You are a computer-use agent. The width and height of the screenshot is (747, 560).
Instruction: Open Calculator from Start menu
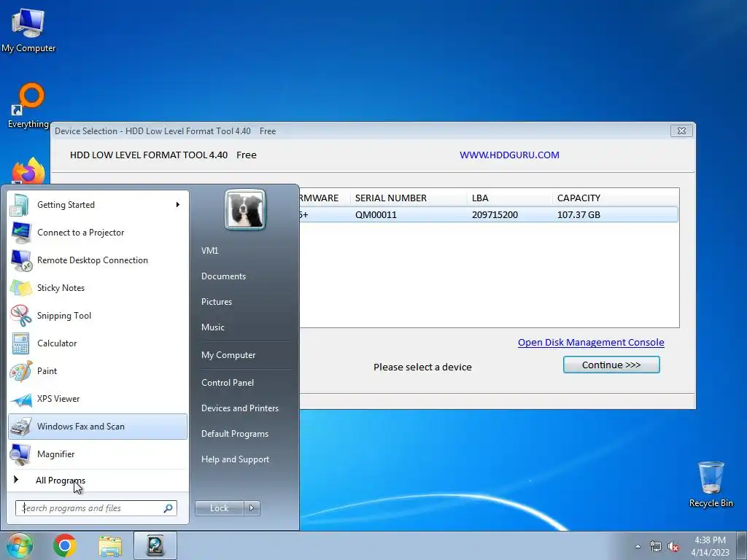(98, 343)
